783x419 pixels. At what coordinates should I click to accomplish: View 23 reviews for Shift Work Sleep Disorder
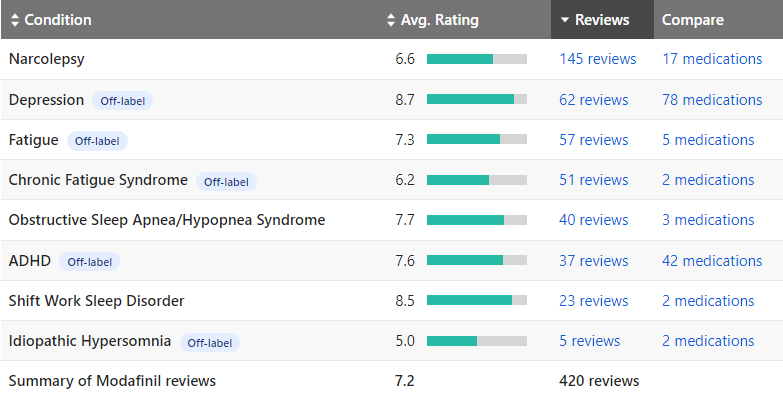[593, 301]
